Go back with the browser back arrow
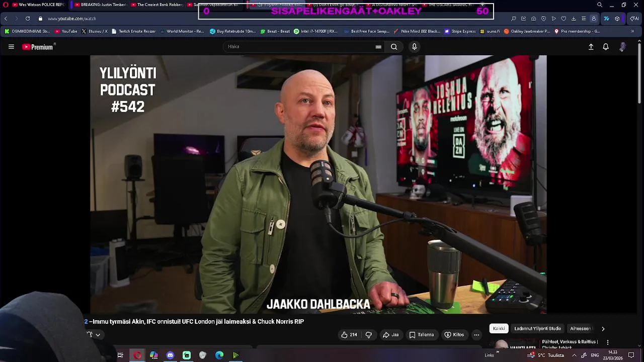 6,19
